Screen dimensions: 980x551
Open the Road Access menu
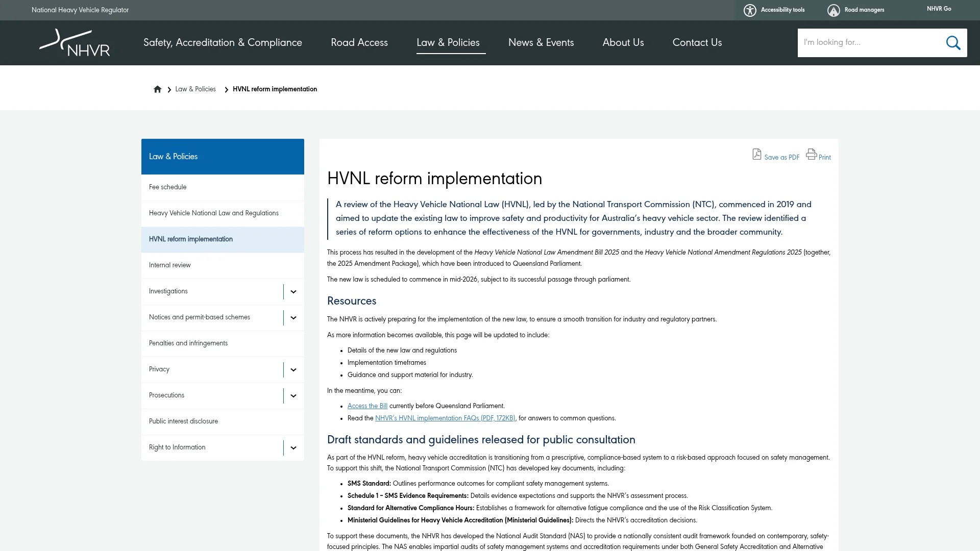(359, 43)
